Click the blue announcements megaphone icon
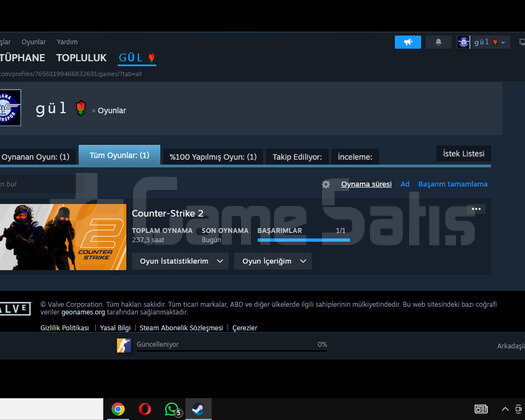The height and width of the screenshot is (420, 525). [407, 42]
